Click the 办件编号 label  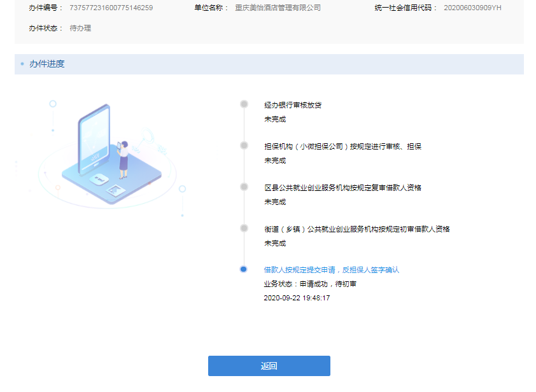click(45, 8)
